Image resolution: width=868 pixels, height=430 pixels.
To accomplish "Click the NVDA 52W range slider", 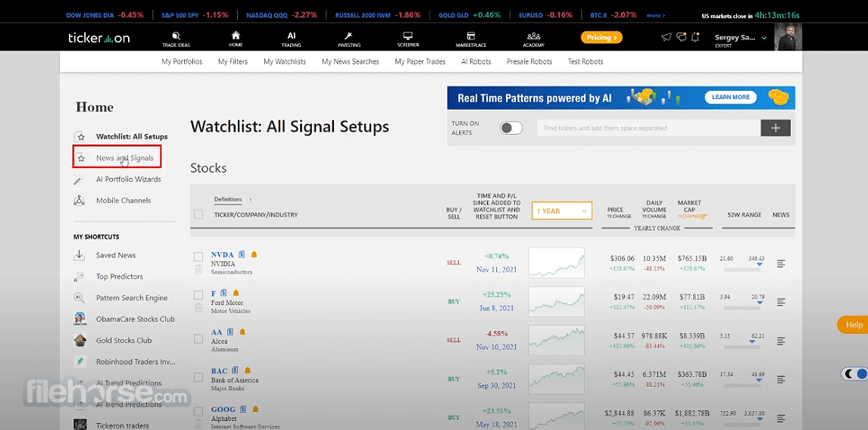I will coord(742,269).
